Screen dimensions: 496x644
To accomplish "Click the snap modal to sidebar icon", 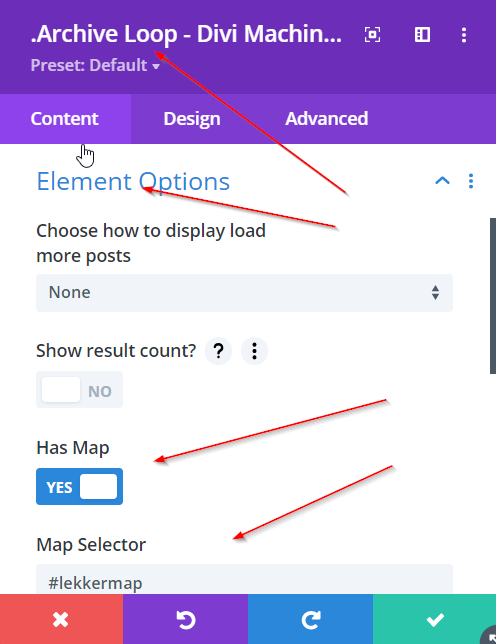I will coord(422,34).
